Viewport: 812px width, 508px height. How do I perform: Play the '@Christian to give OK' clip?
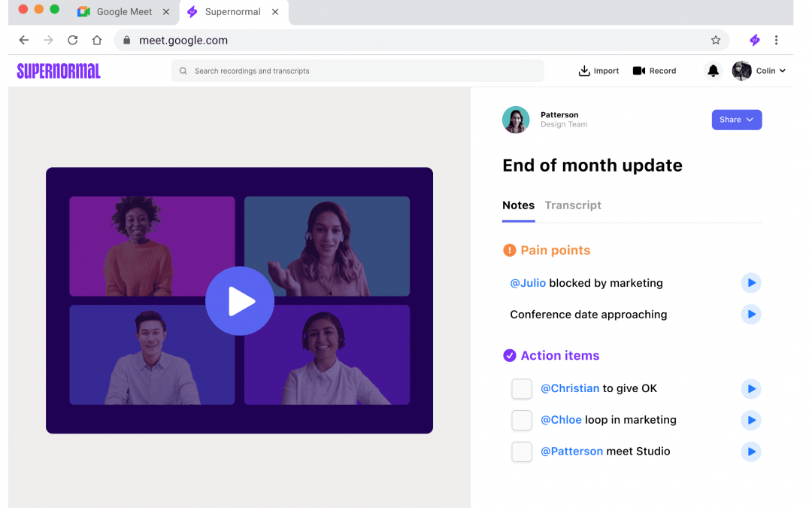click(750, 389)
